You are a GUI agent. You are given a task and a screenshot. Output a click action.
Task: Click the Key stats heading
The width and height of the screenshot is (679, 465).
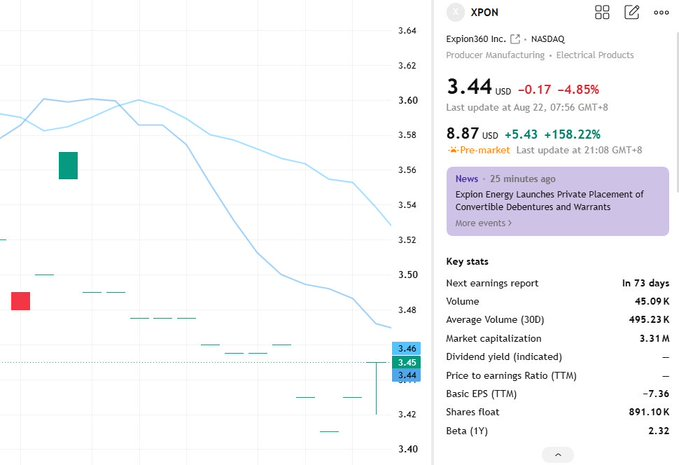click(467, 262)
